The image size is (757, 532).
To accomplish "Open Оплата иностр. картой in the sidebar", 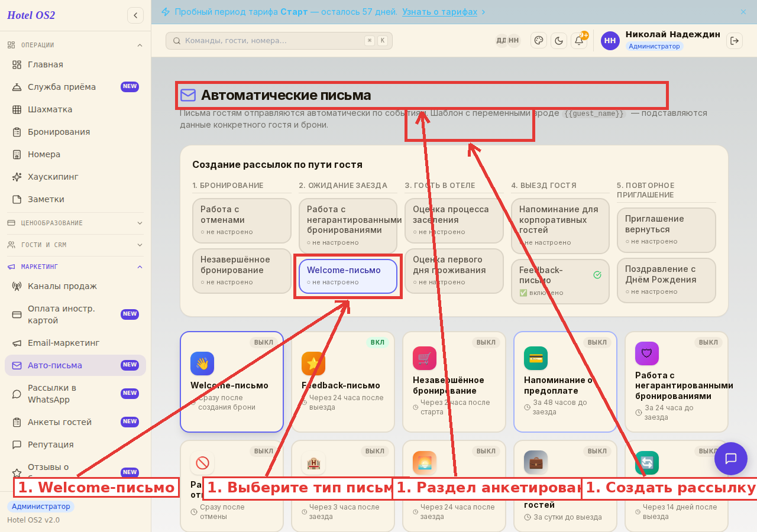I will tap(75, 314).
